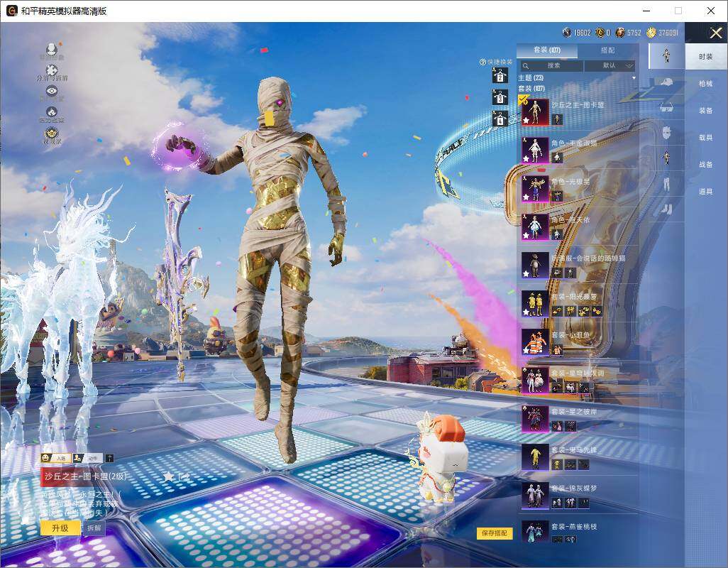Select the full-body outfit category icon
This screenshot has width=728, height=568.
[666, 55]
